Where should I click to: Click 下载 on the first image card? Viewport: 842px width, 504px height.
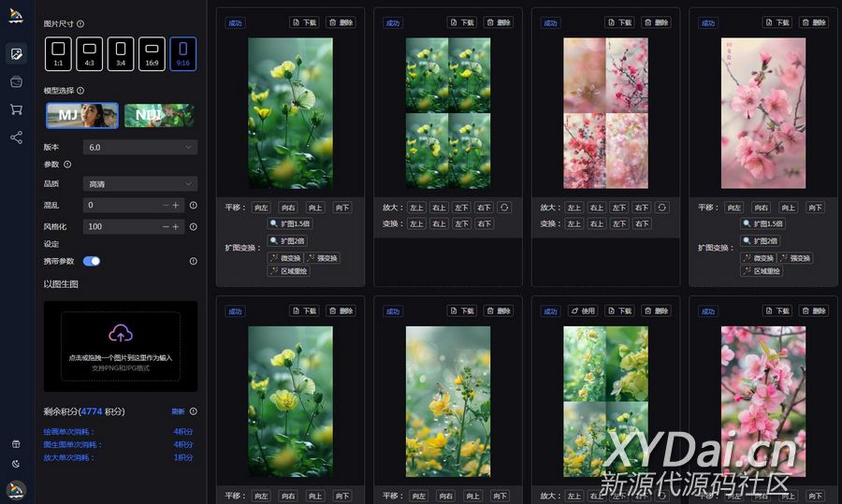click(305, 22)
